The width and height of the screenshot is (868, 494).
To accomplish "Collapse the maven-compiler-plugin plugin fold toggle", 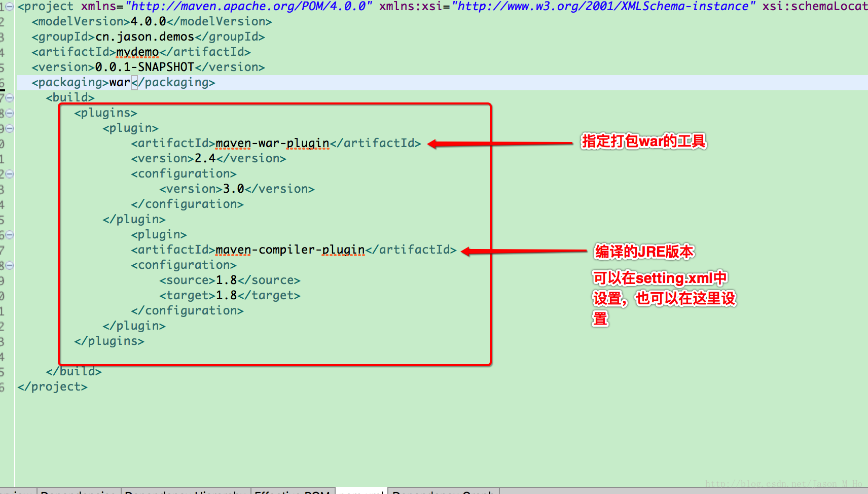I will (x=10, y=235).
